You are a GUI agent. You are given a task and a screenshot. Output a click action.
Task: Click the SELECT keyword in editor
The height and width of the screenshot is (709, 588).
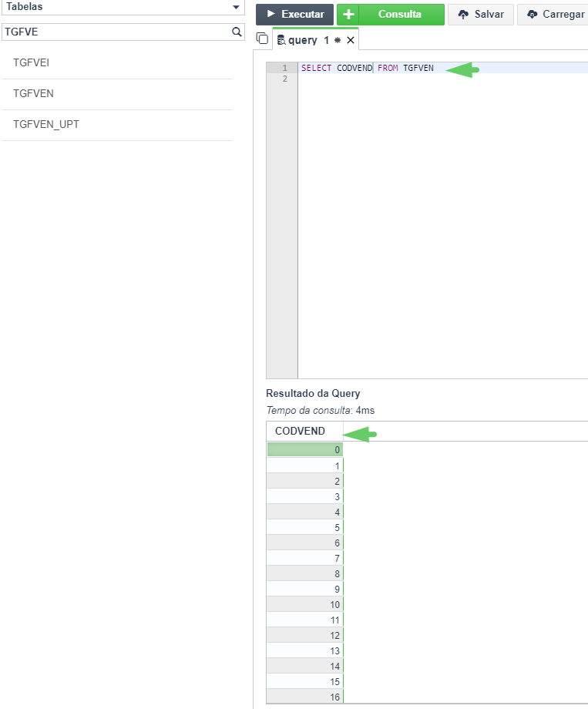[316, 68]
